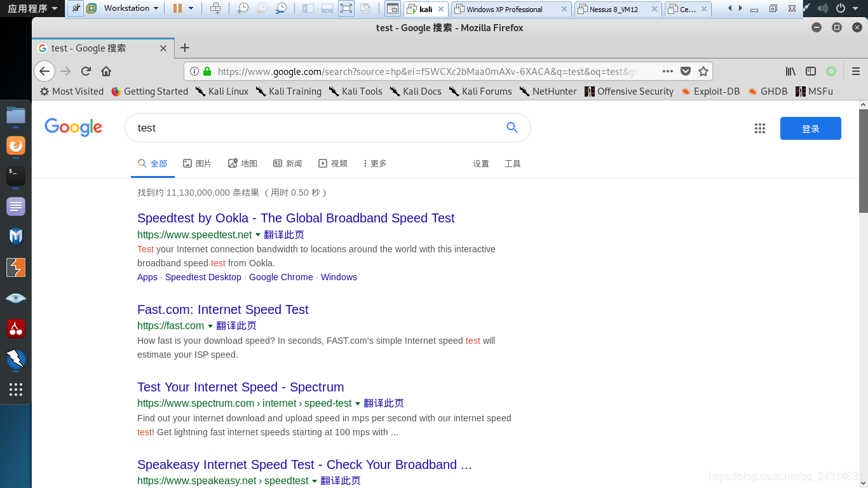Open the Files manager from the dock
Image resolution: width=868 pixels, height=488 pixels.
point(15,116)
